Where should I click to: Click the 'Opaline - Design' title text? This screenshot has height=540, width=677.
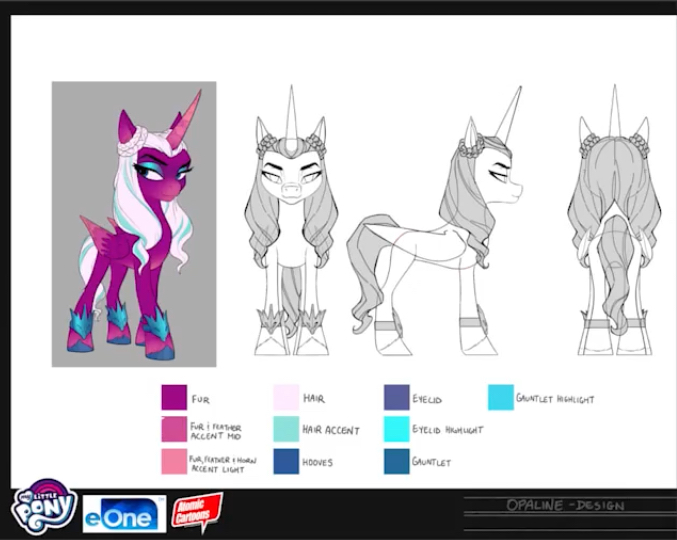(x=565, y=505)
